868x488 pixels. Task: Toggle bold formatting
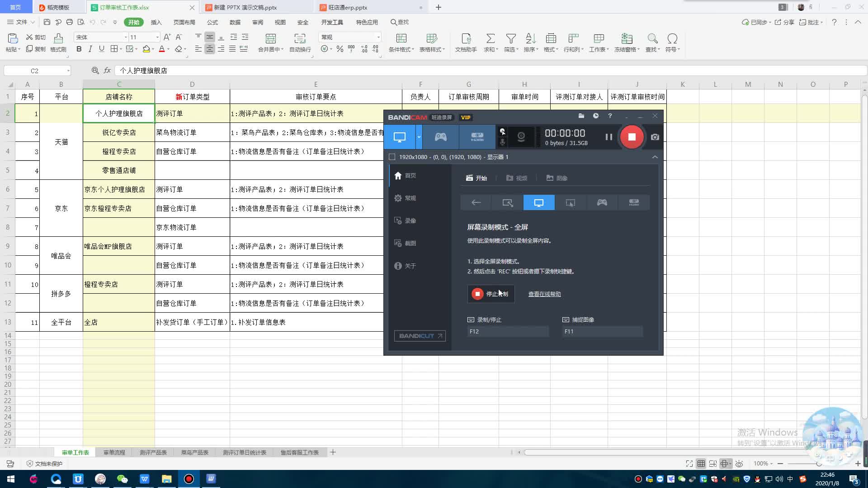[x=79, y=49]
